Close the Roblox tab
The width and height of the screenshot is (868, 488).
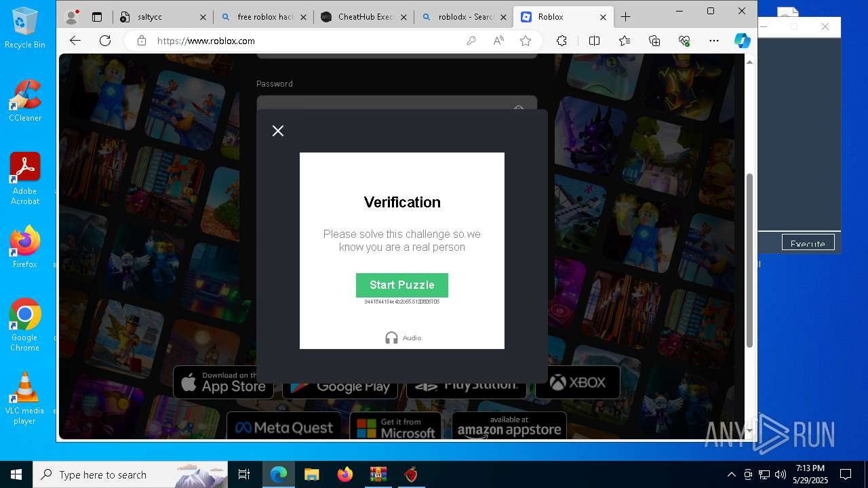(x=603, y=17)
